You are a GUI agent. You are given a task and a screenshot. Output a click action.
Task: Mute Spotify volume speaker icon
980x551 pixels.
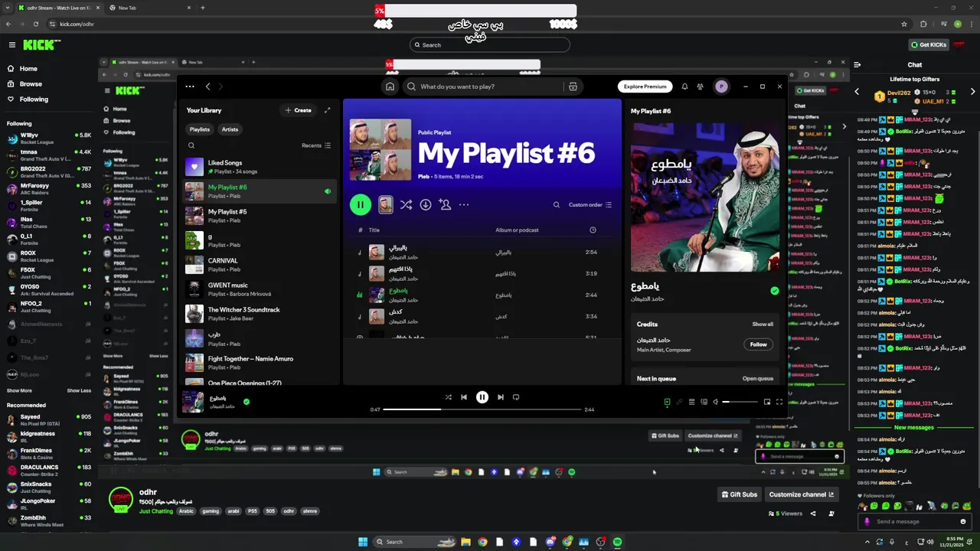click(x=716, y=402)
